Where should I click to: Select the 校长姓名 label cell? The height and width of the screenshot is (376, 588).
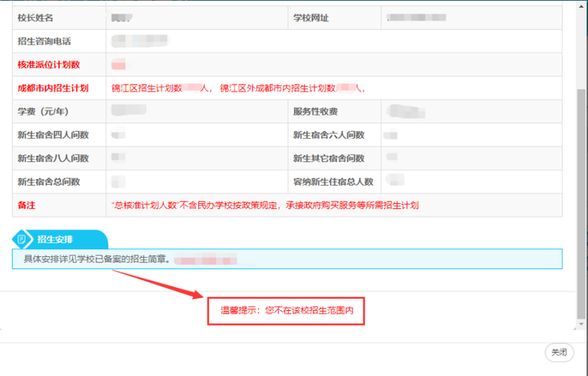coord(60,17)
